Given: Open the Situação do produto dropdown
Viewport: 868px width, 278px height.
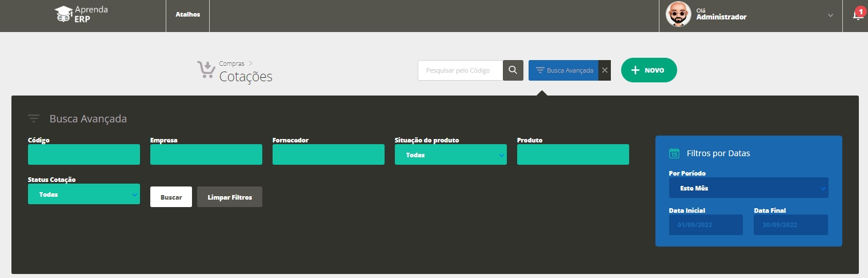Looking at the screenshot, I should [450, 154].
